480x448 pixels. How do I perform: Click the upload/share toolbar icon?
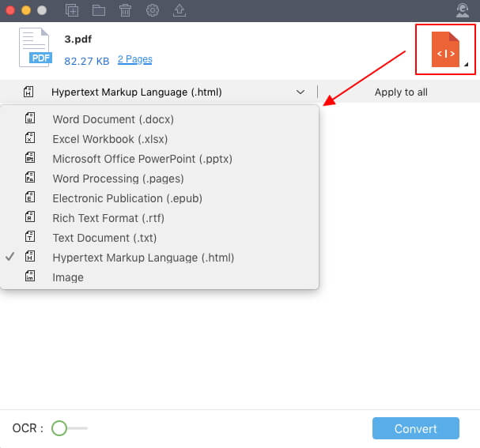coord(180,10)
